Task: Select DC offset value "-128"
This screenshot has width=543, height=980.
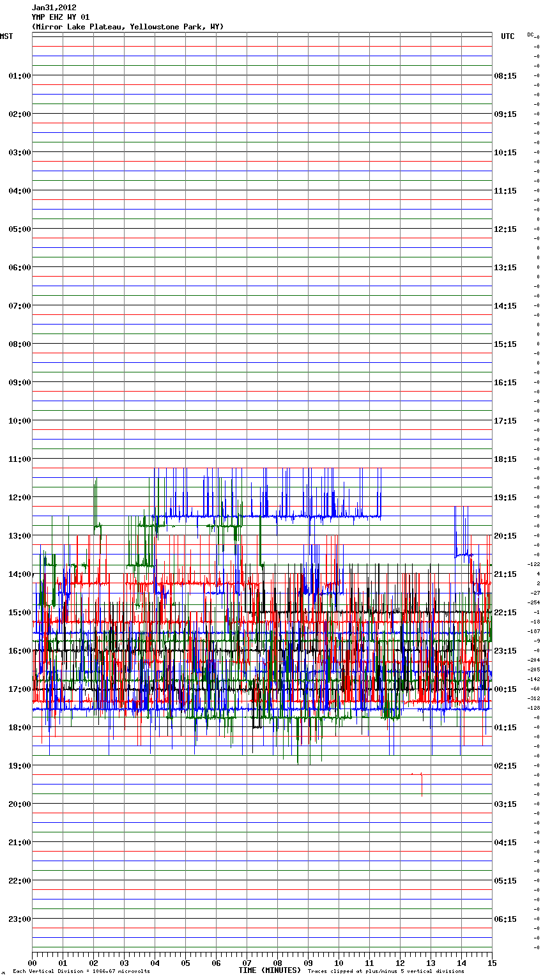Action: [x=534, y=708]
